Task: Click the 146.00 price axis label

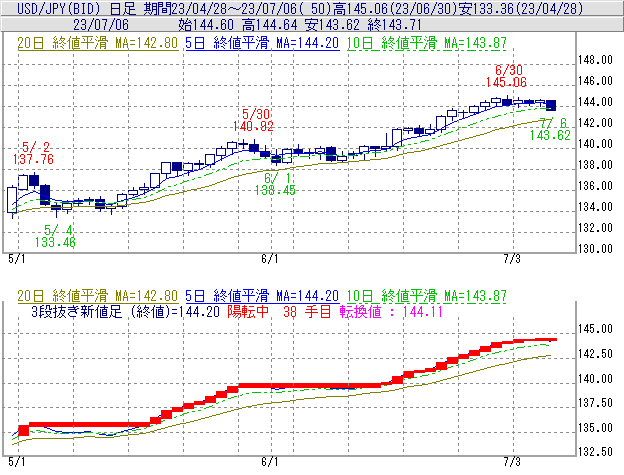Action: [595, 81]
